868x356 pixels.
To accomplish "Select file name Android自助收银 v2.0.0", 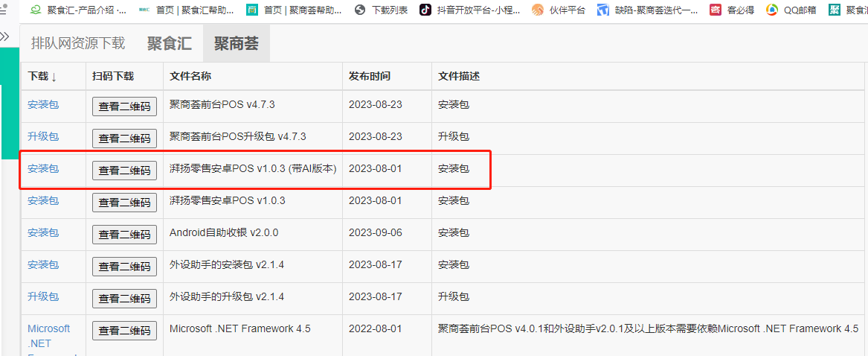I will [x=224, y=233].
